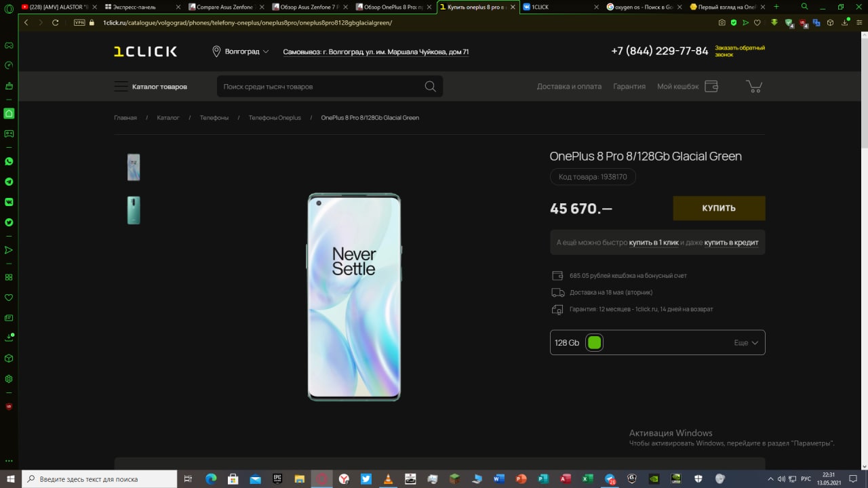868x488 pixels.
Task: Open Мой кешбэк link
Action: pyautogui.click(x=677, y=87)
